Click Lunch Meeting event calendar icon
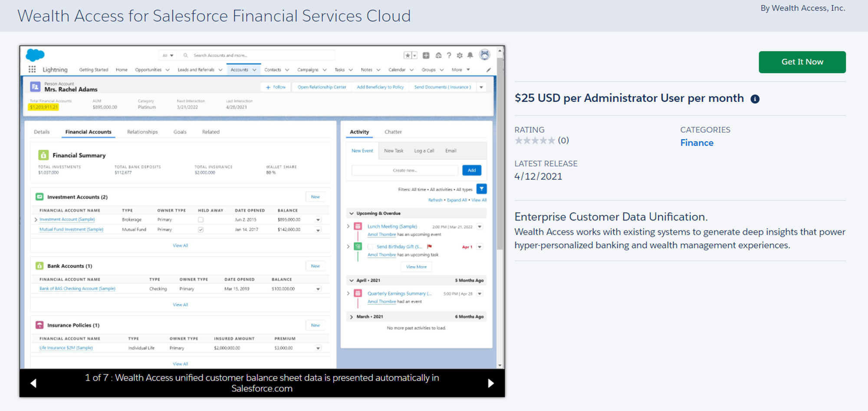Image resolution: width=868 pixels, height=411 pixels. click(358, 226)
